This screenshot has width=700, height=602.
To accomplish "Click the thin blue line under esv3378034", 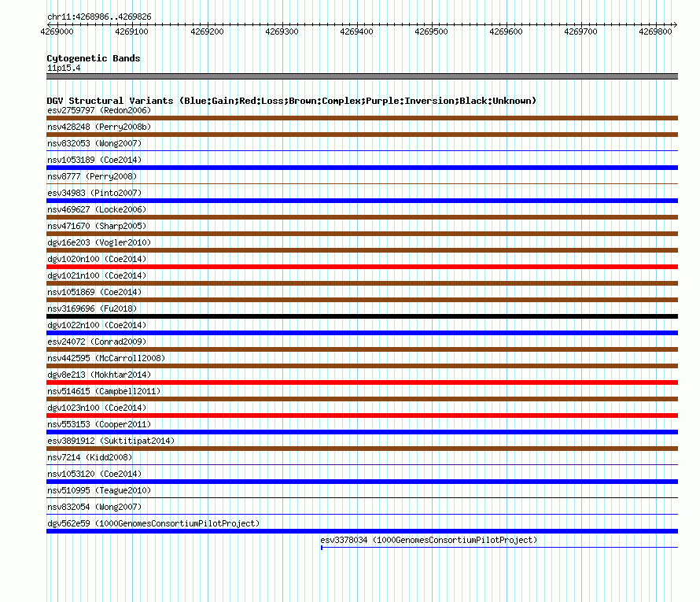I will (499, 548).
